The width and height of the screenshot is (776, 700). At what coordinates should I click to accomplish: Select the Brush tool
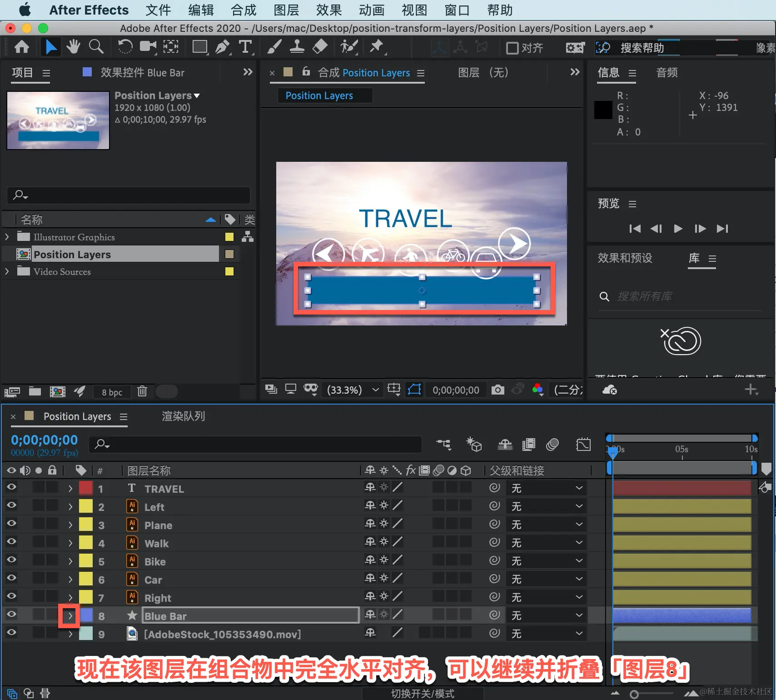[x=274, y=47]
